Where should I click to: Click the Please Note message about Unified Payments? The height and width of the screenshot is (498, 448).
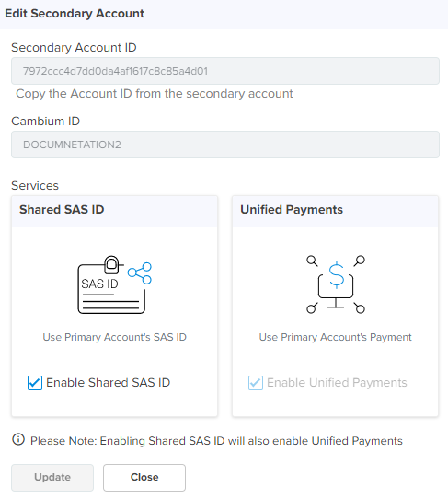[x=216, y=441]
